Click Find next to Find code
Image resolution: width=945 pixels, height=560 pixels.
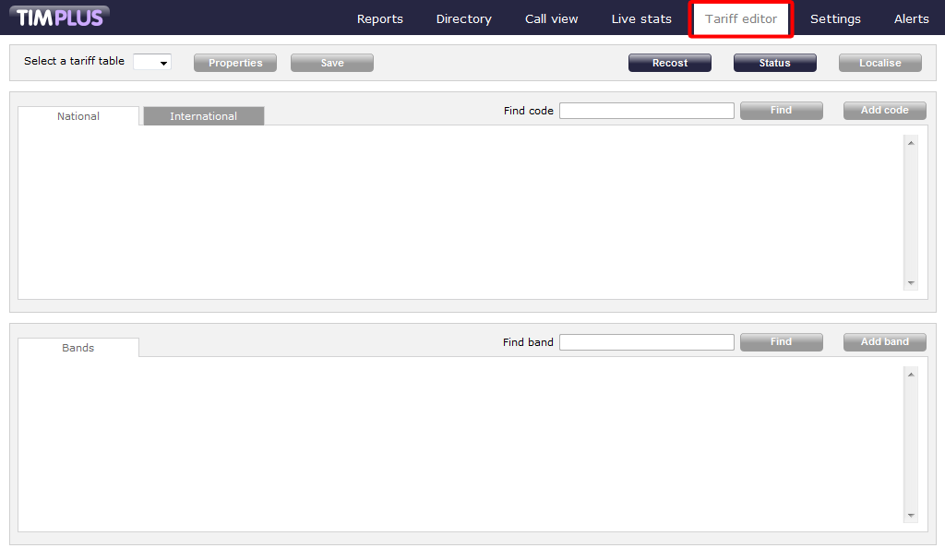(x=781, y=111)
